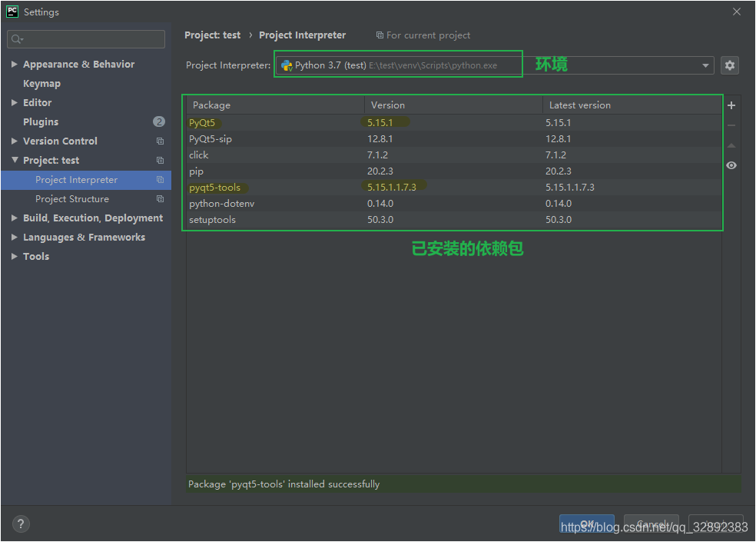Open the interpreter gear settings icon
The width and height of the screenshot is (756, 542).
pyautogui.click(x=730, y=65)
